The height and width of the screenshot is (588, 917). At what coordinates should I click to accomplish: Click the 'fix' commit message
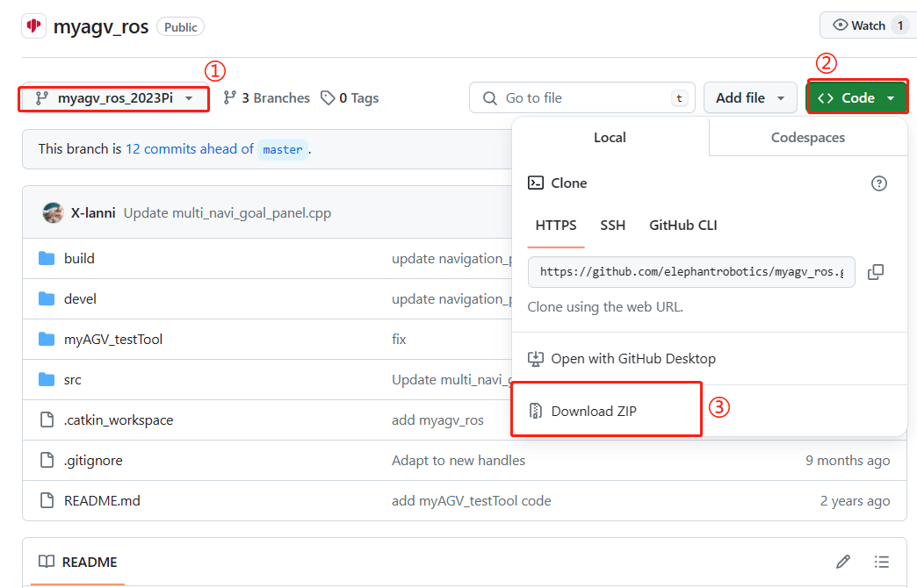[399, 339]
